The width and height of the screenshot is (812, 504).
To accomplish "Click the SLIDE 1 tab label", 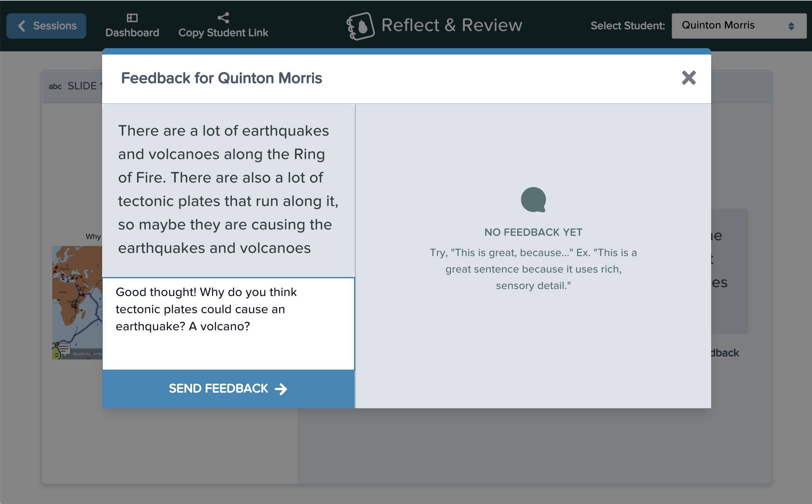I will pyautogui.click(x=84, y=86).
